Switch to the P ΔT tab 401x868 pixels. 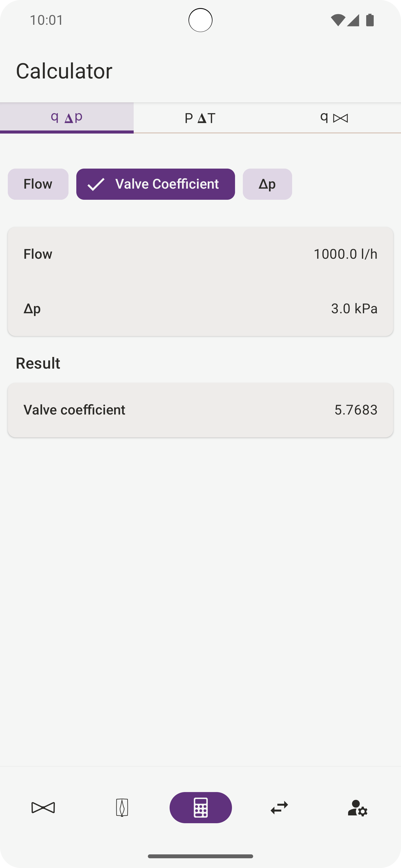(x=200, y=118)
